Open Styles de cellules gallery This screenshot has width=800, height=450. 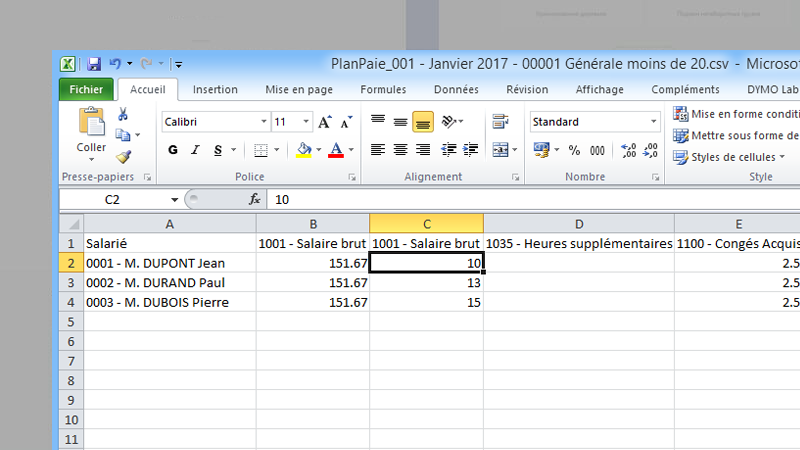click(735, 157)
